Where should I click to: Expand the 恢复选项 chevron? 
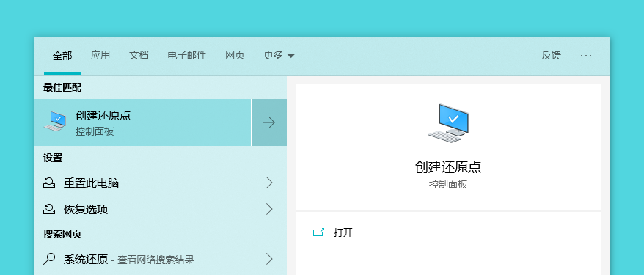pyautogui.click(x=269, y=209)
